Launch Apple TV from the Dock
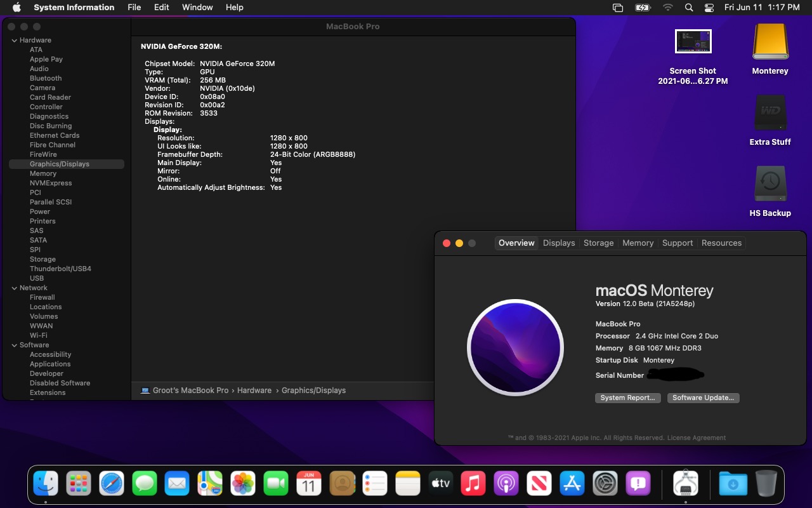The image size is (812, 508). click(x=440, y=484)
